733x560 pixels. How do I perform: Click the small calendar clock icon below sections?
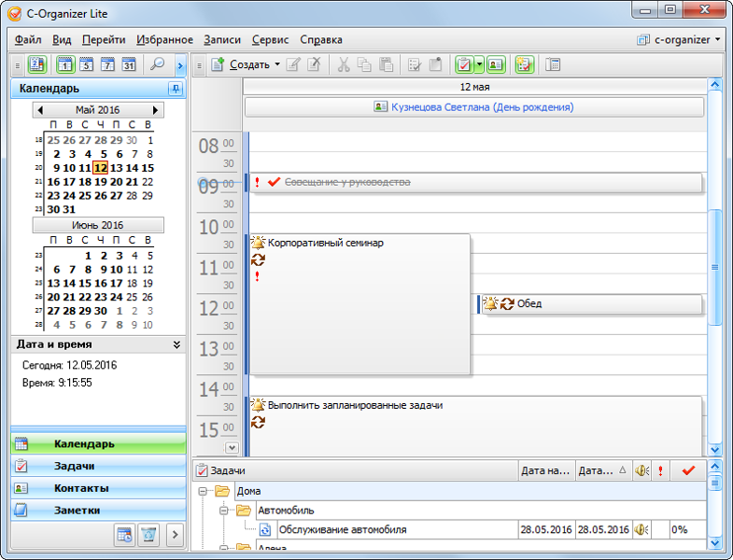(124, 535)
